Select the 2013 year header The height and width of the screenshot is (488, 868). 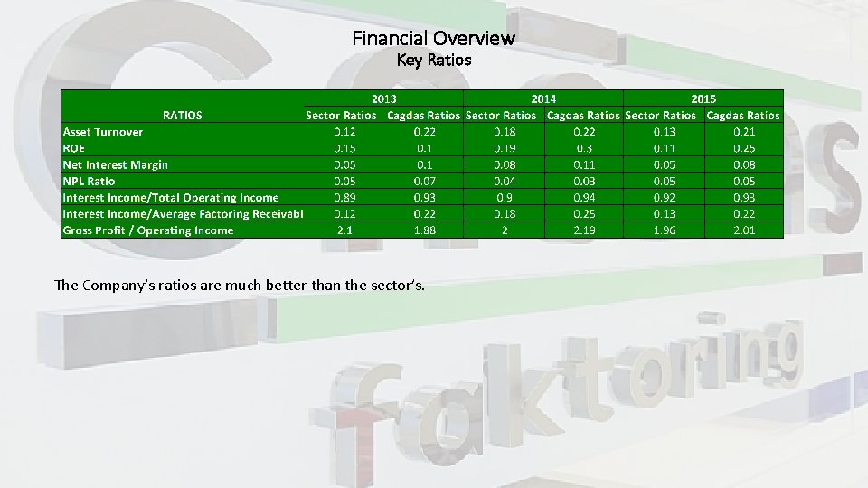[x=383, y=99]
